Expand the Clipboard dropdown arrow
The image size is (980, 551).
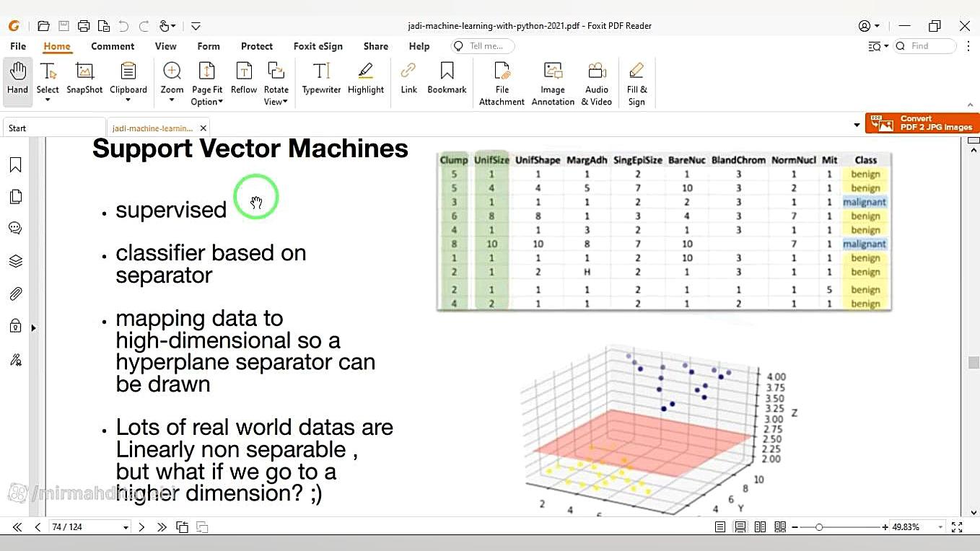(128, 100)
